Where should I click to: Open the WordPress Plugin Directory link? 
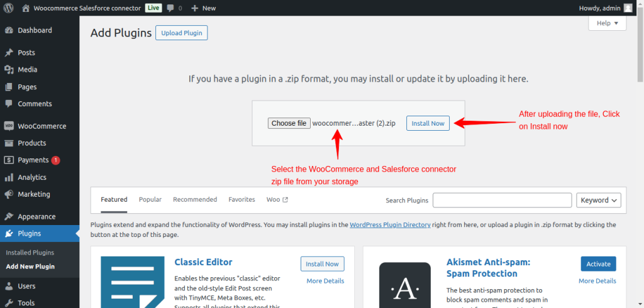(390, 224)
